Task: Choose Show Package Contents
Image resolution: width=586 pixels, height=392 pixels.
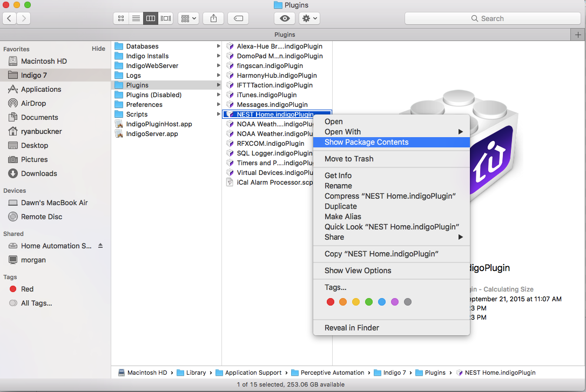Action: [x=391, y=142]
